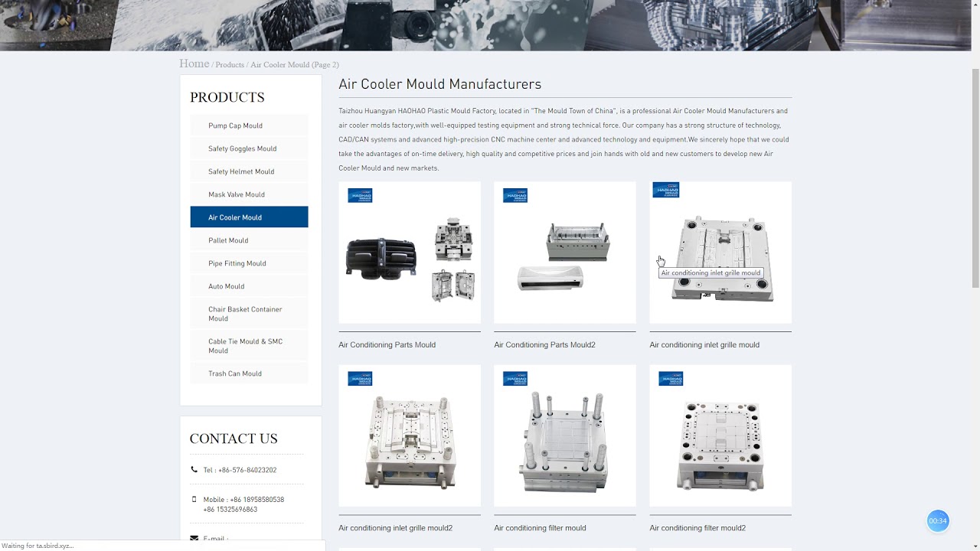The image size is (980, 551).
Task: Click the Air Cooler Mould Manufacturers heading
Action: (440, 84)
